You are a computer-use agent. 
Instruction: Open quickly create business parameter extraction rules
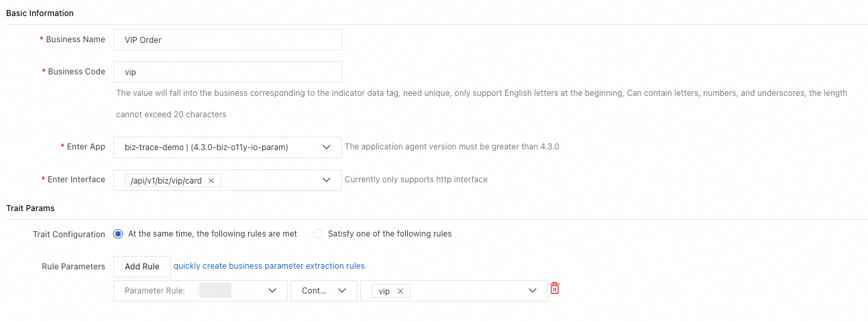click(x=269, y=266)
